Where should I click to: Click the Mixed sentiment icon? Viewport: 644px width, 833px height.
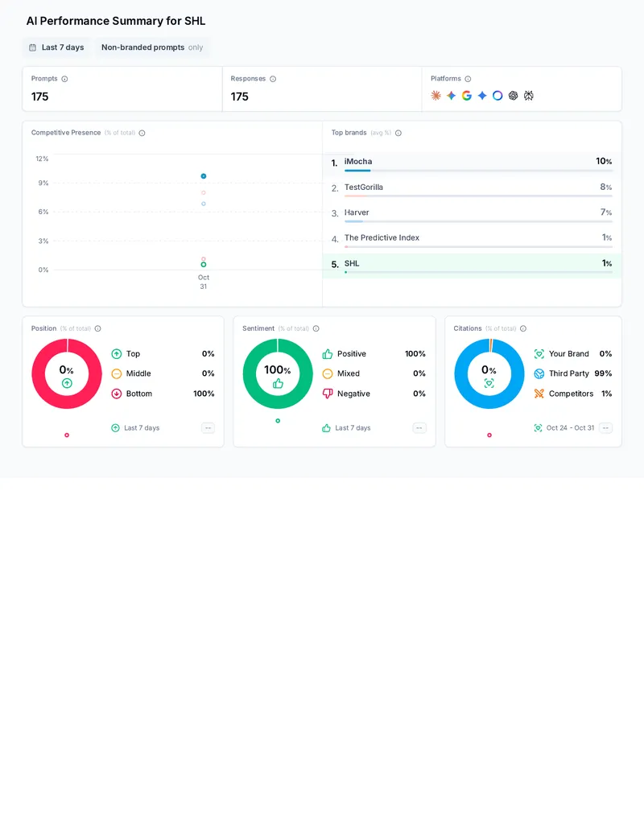[328, 374]
